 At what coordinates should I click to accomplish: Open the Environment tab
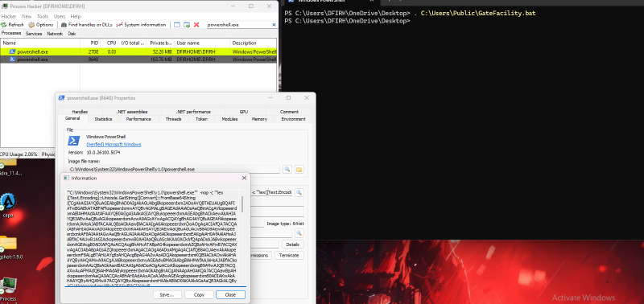pyautogui.click(x=293, y=119)
